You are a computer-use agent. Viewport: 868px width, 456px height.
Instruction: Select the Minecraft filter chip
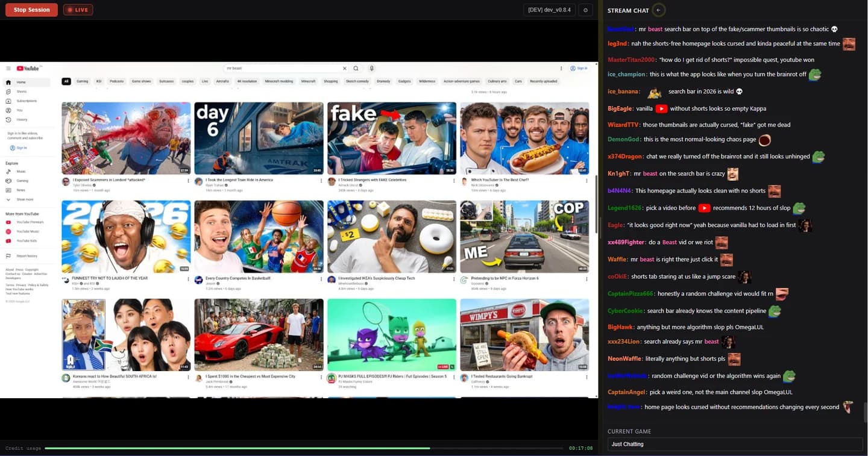click(x=308, y=81)
